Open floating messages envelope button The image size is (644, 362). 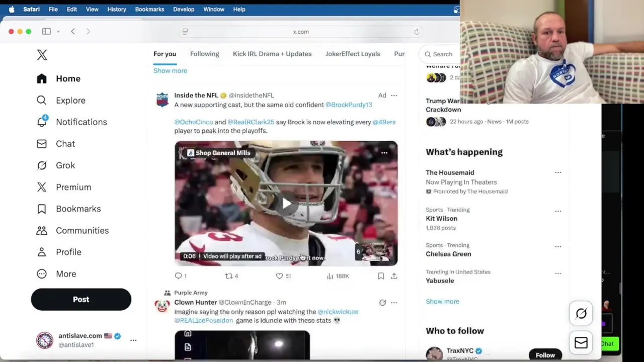581,342
